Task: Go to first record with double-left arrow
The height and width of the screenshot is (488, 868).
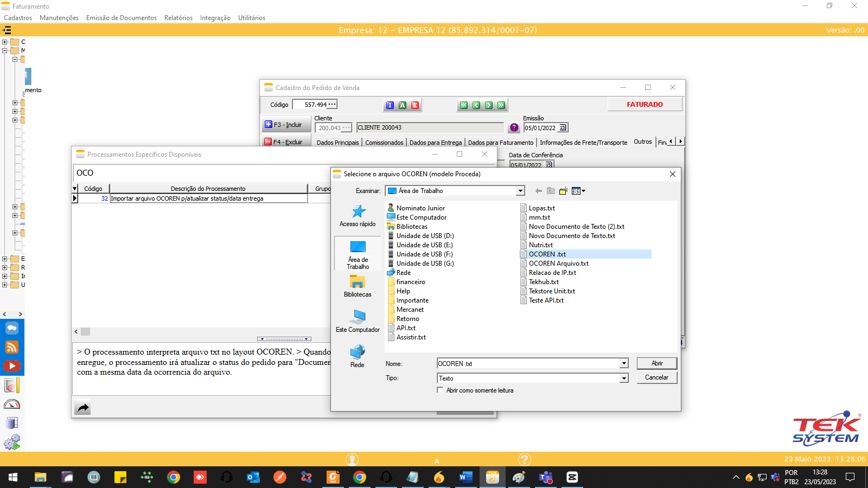Action: (464, 105)
